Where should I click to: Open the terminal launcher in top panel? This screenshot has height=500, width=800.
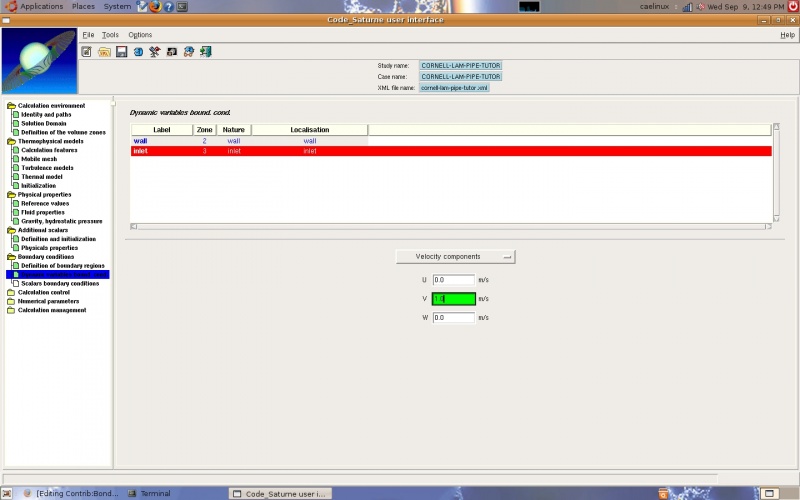pos(182,7)
